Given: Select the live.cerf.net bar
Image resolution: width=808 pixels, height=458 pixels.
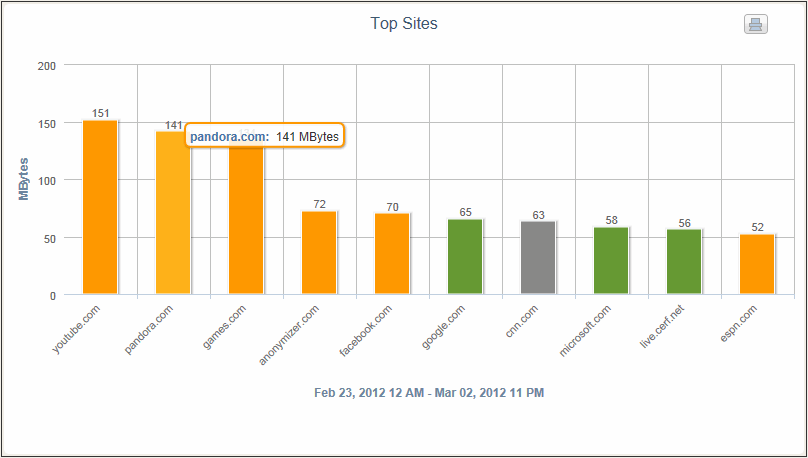Looking at the screenshot, I should pos(684,262).
